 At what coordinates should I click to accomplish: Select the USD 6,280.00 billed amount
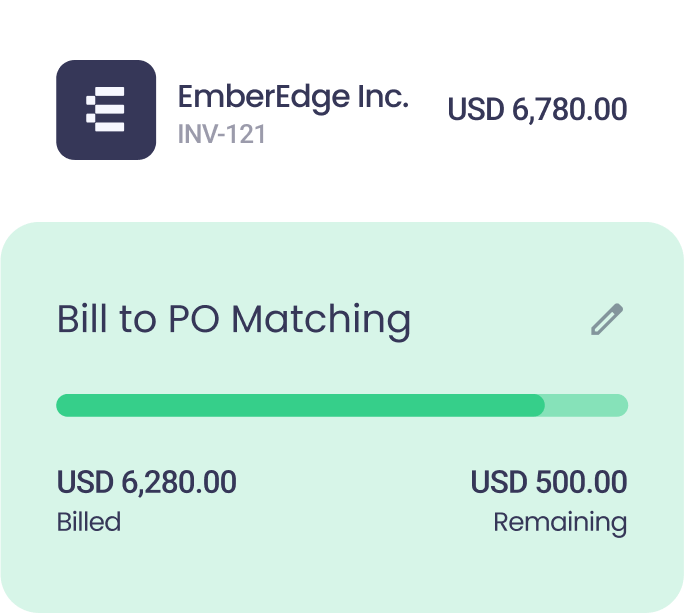pos(147,483)
